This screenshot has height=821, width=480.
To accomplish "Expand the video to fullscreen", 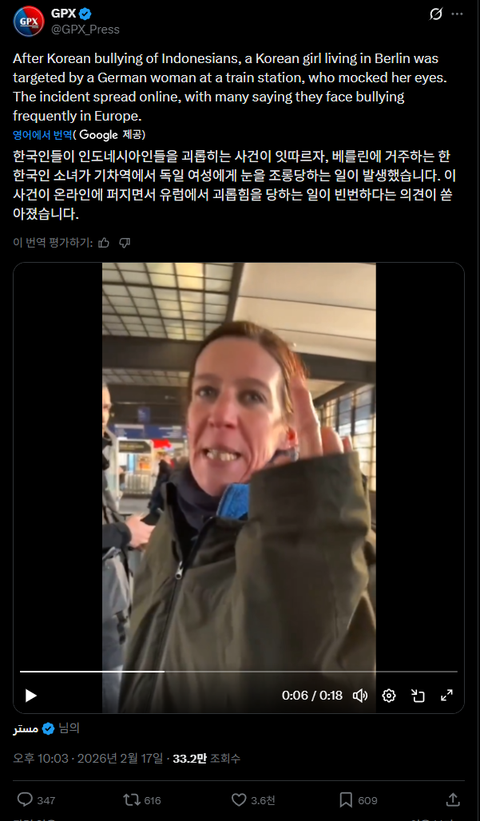I will pos(446,695).
